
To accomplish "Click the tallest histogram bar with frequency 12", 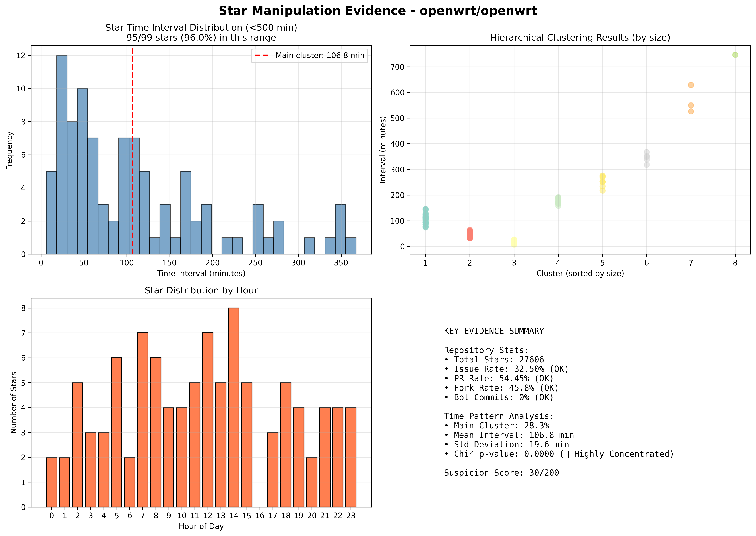I will [62, 155].
